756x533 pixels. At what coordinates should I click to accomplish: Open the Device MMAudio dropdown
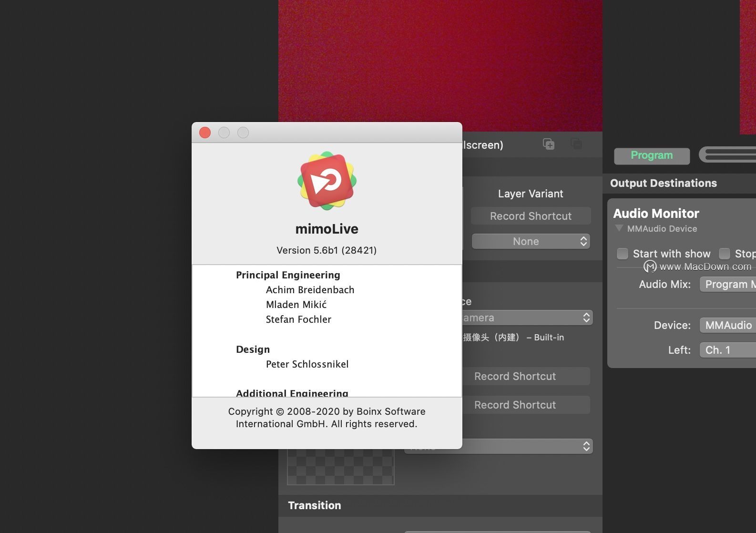728,325
